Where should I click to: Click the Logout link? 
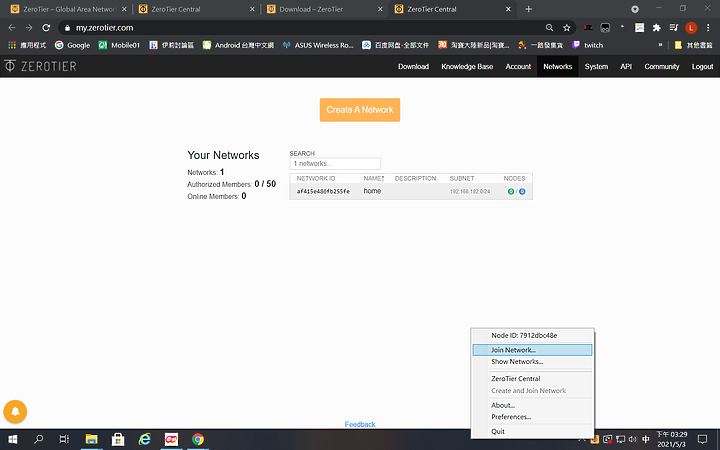[x=703, y=67]
